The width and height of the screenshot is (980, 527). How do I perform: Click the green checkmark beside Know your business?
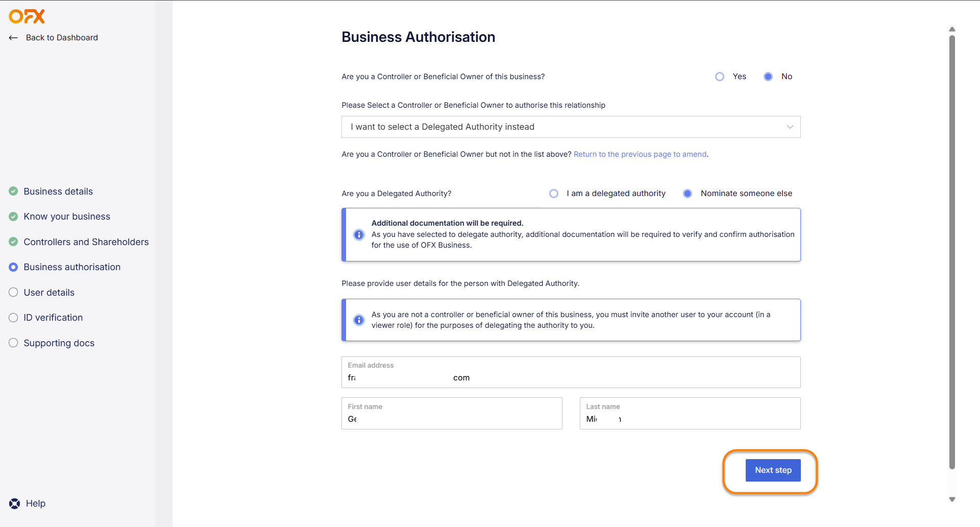(x=13, y=217)
